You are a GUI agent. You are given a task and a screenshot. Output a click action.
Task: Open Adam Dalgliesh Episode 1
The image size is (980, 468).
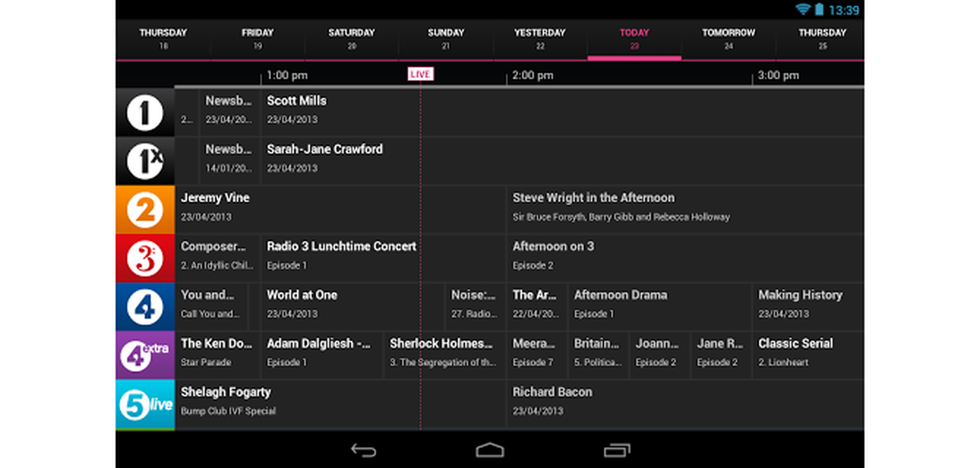pos(322,355)
